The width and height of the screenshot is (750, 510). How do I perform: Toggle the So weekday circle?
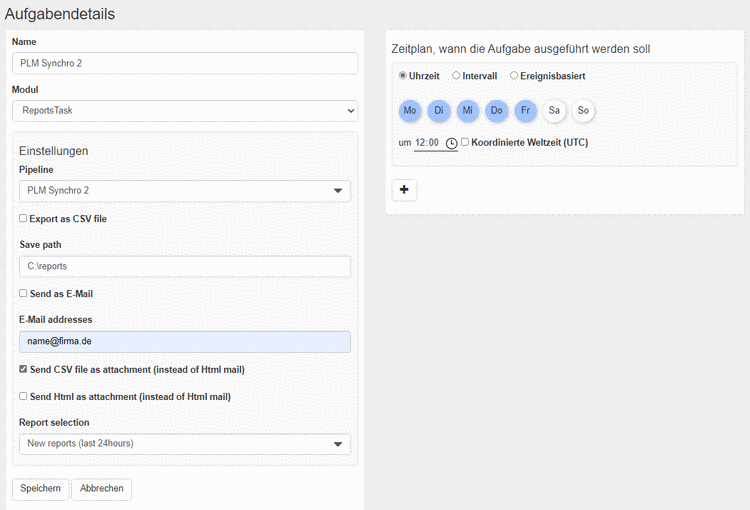coord(583,110)
